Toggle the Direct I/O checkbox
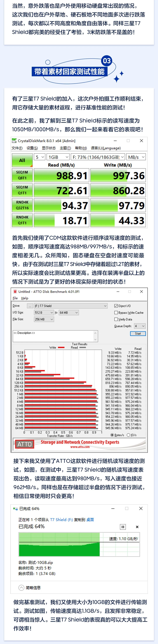This screenshot has width=158, height=644. point(116,306)
